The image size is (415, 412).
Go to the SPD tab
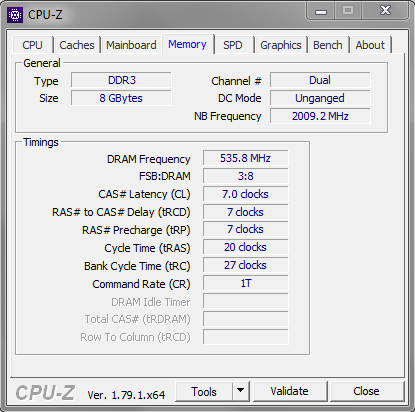click(x=233, y=45)
